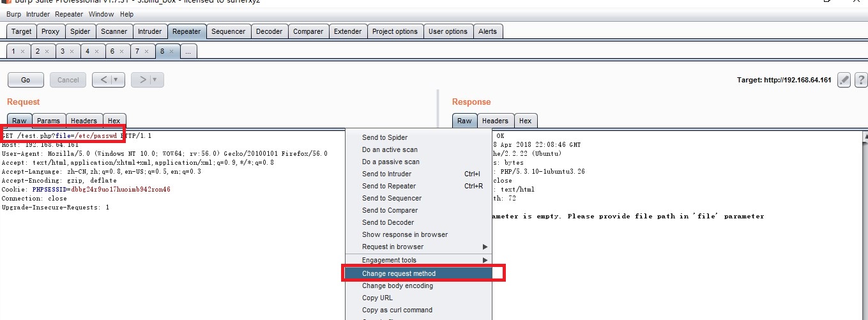Select the Request Hex tab

[x=114, y=121]
